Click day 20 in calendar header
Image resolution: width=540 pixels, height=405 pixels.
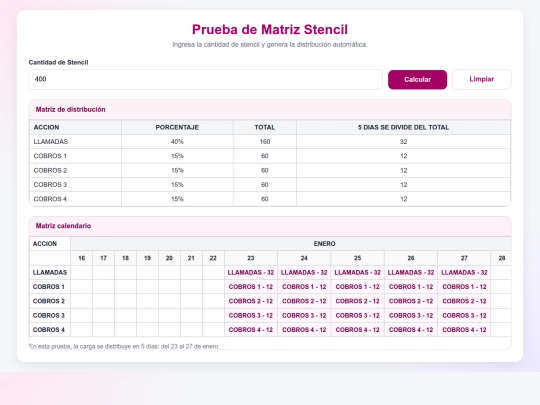[169, 258]
